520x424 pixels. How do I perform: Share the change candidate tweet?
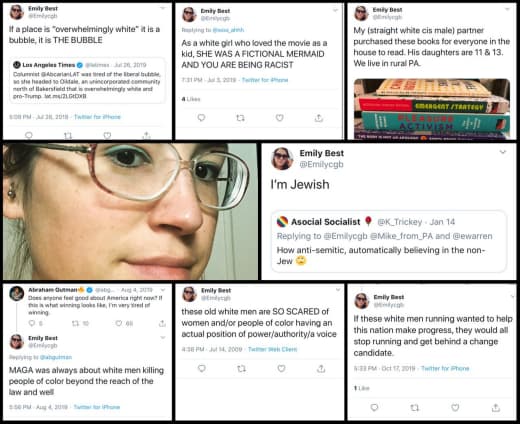(x=496, y=407)
